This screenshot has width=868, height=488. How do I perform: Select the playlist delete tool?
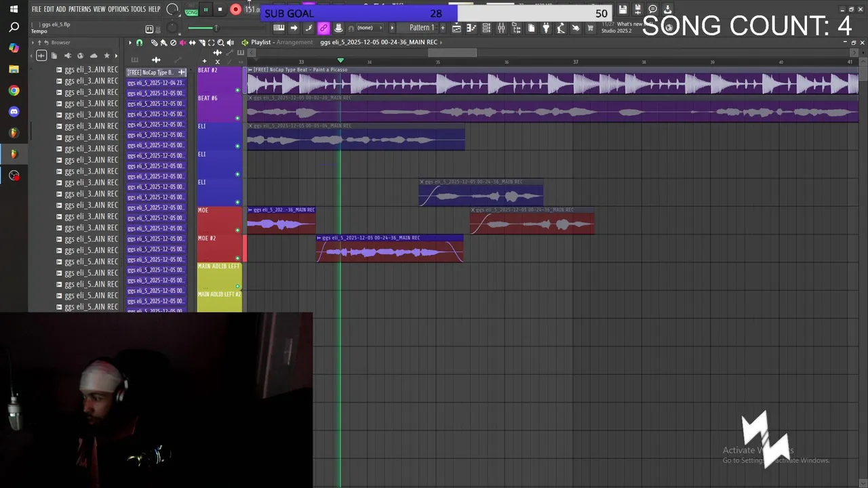coord(173,43)
